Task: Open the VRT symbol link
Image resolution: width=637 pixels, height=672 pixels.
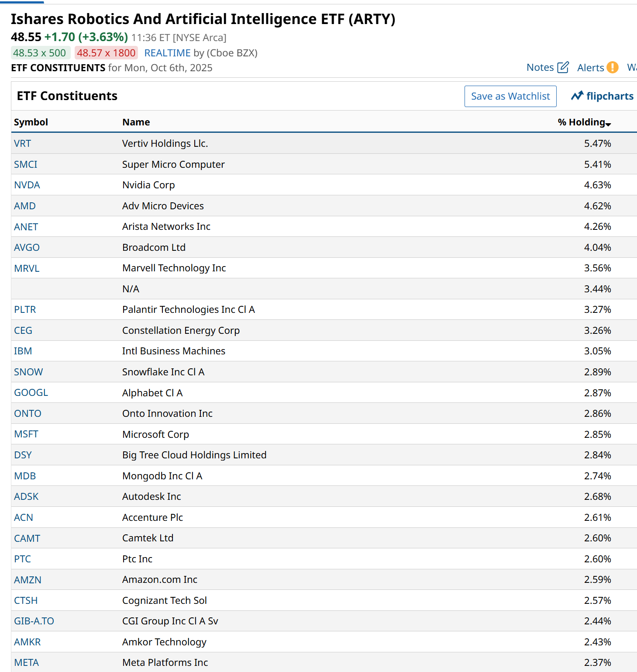Action: click(23, 143)
